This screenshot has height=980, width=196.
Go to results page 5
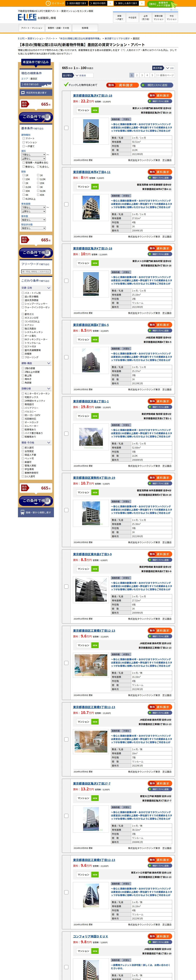click(x=152, y=75)
